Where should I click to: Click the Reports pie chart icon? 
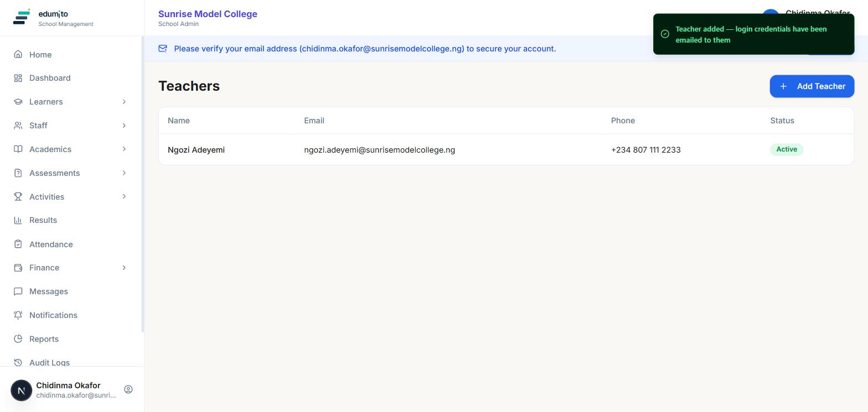(18, 339)
